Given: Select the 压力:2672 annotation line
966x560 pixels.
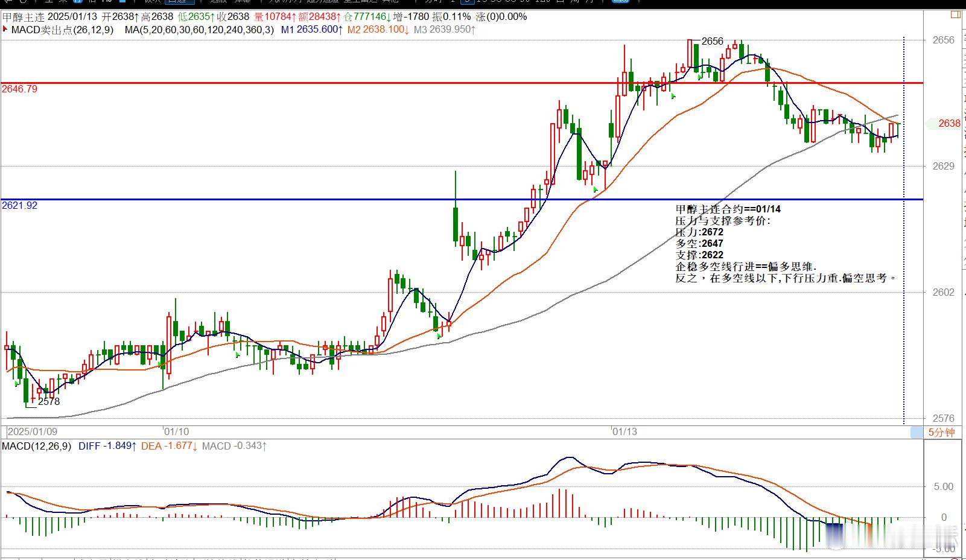Looking at the screenshot, I should pos(699,232).
